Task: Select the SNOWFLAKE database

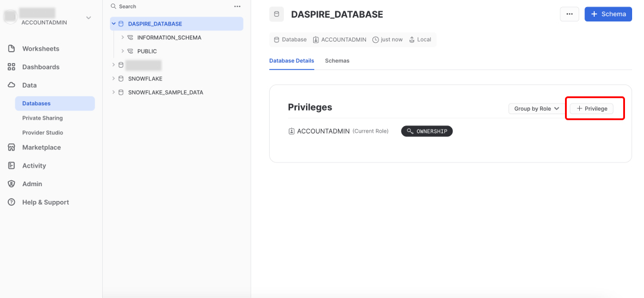Action: click(145, 79)
